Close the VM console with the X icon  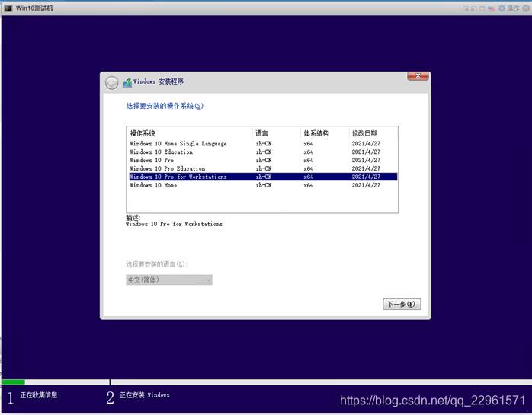526,8
